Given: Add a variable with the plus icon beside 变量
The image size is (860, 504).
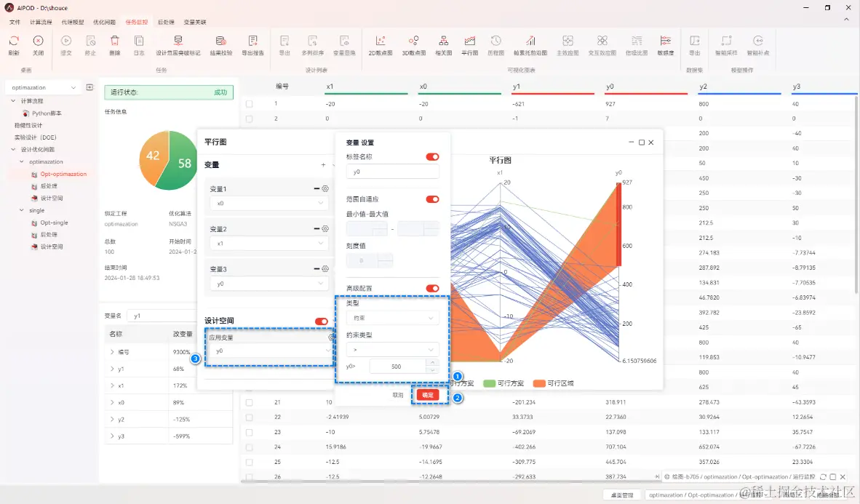Looking at the screenshot, I should point(323,164).
